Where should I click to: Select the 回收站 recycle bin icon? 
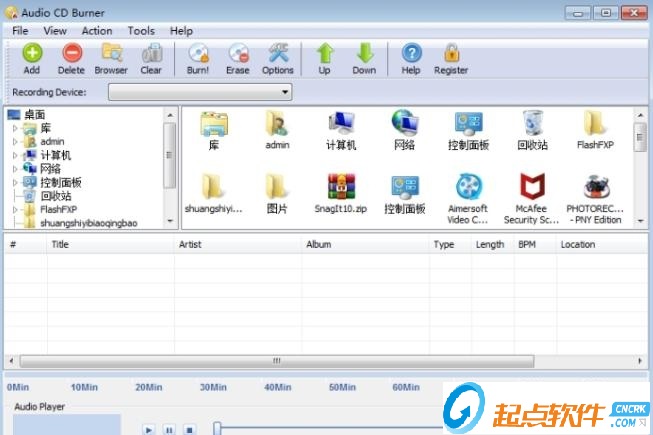click(x=532, y=123)
